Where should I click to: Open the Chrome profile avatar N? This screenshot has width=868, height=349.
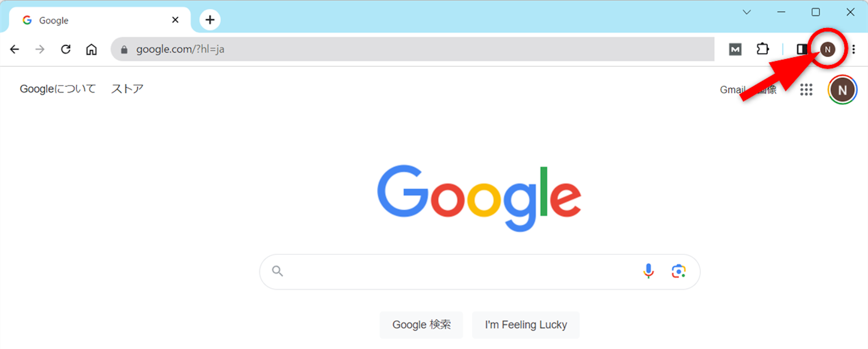click(x=828, y=49)
